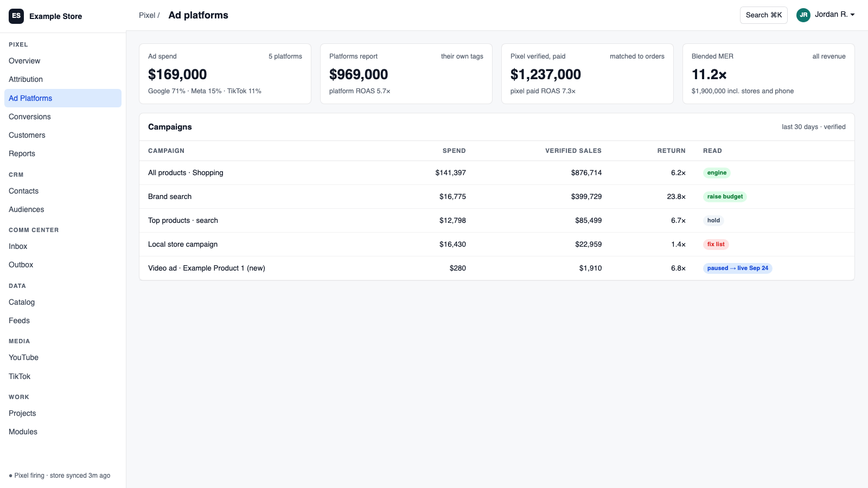Click the Pixel breadcrumb link

pyautogui.click(x=147, y=15)
